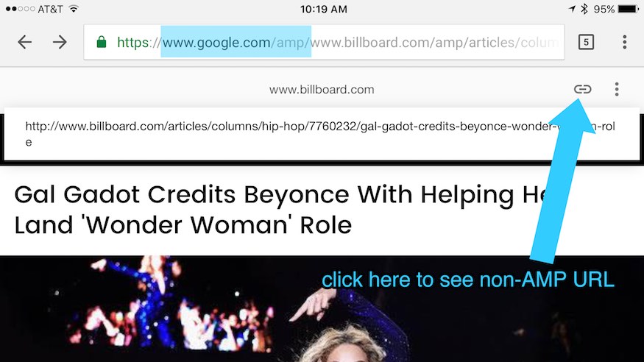The image size is (644, 362).
Task: Tap the Bluetooth status icon
Action: coord(584,9)
